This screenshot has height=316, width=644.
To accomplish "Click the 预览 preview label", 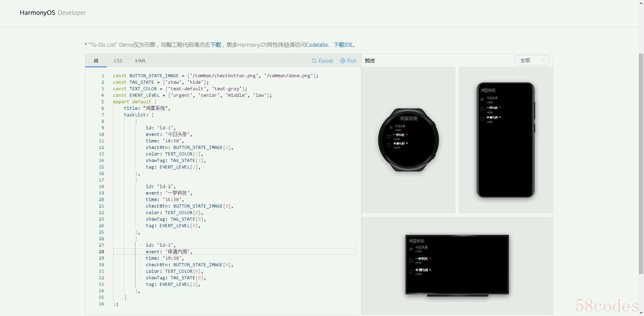I will point(370,61).
